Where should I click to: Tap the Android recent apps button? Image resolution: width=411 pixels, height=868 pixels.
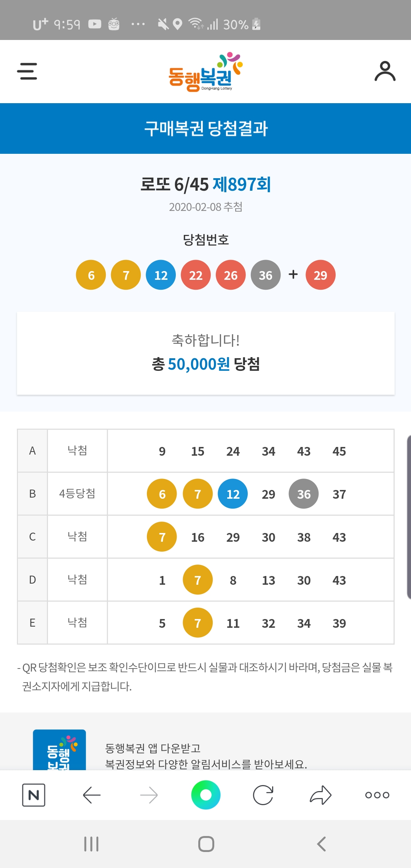[x=91, y=844]
